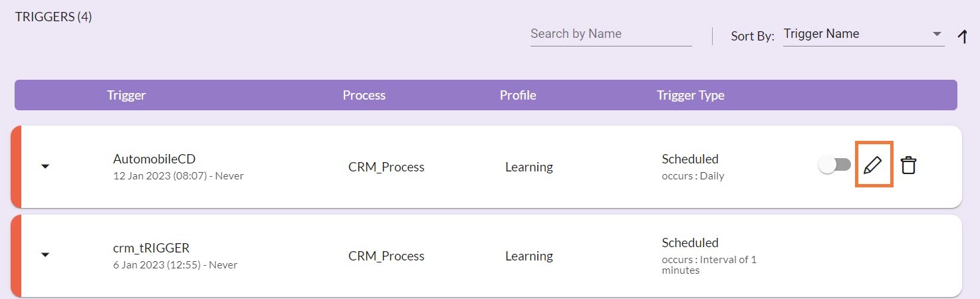980x299 pixels.
Task: Click Learning profile in crm_tRIGGER row
Action: click(529, 256)
